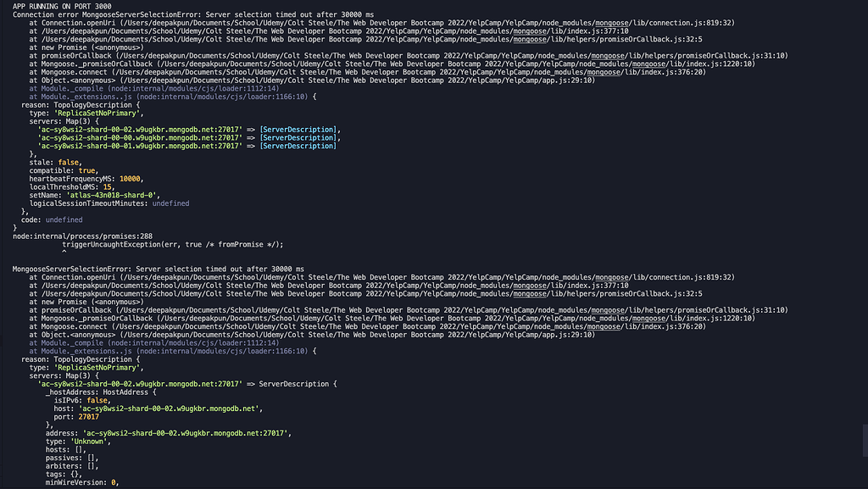868x489 pixels.
Task: Click [ServerDescription] beside the shard-00-00 host
Action: [298, 136]
